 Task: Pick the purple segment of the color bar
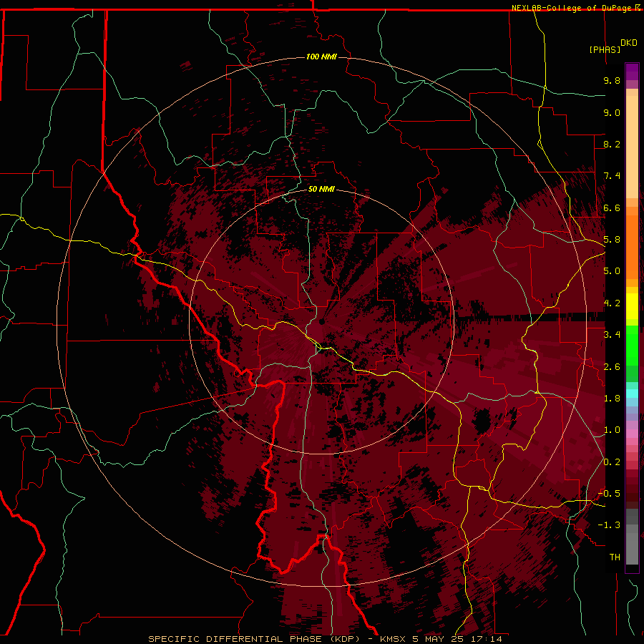632,72
